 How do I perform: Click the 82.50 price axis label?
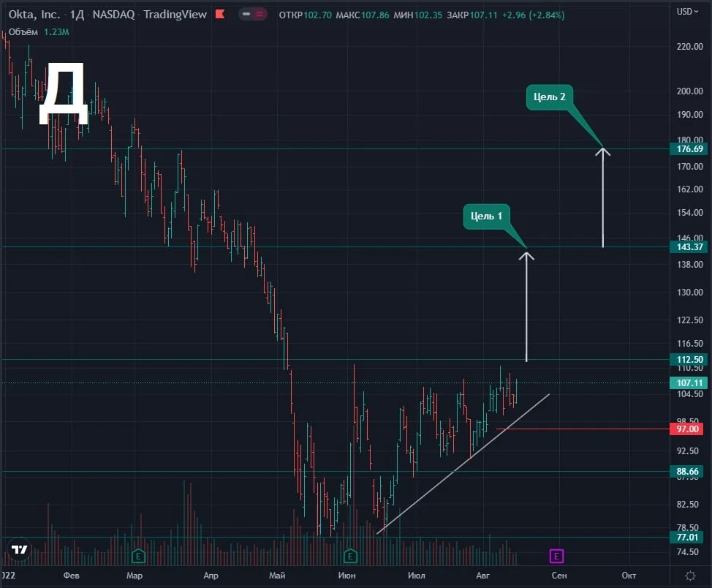(x=687, y=504)
